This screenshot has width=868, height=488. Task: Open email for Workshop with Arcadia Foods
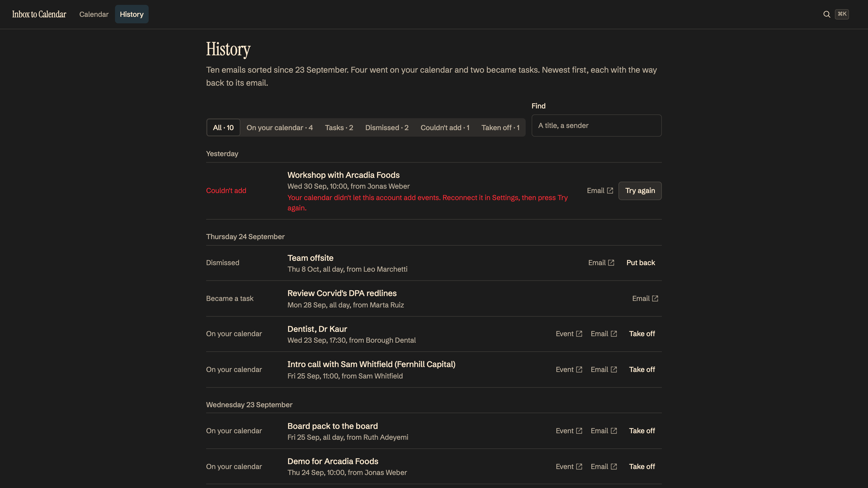click(x=600, y=191)
